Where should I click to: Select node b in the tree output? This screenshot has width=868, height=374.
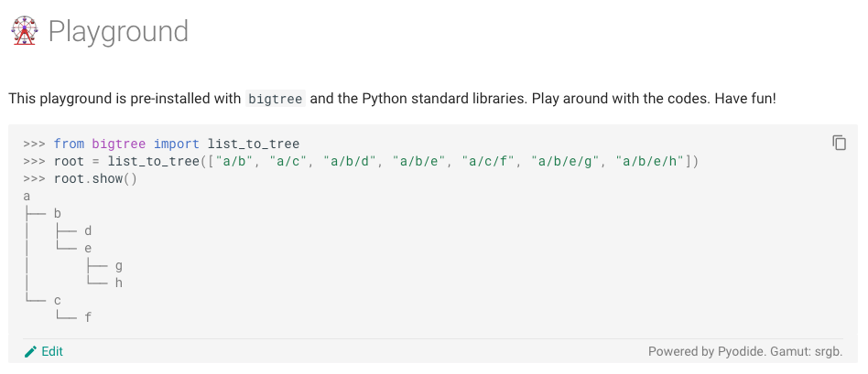click(58, 214)
